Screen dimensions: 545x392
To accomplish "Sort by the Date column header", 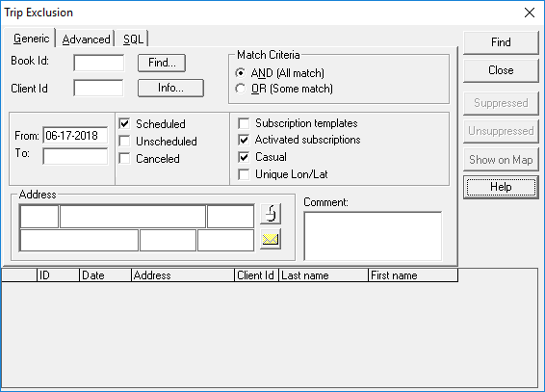I will (x=105, y=275).
